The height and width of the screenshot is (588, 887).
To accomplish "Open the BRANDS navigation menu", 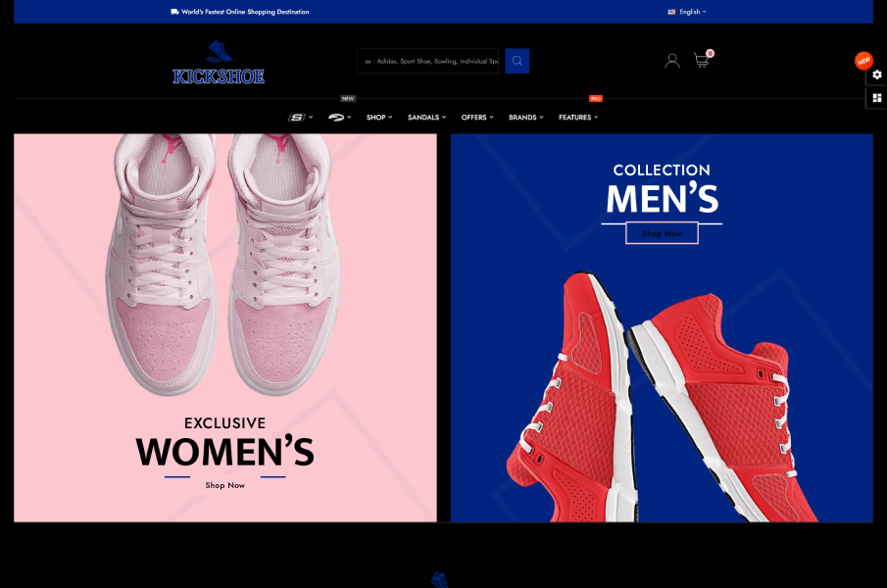I will pyautogui.click(x=525, y=118).
